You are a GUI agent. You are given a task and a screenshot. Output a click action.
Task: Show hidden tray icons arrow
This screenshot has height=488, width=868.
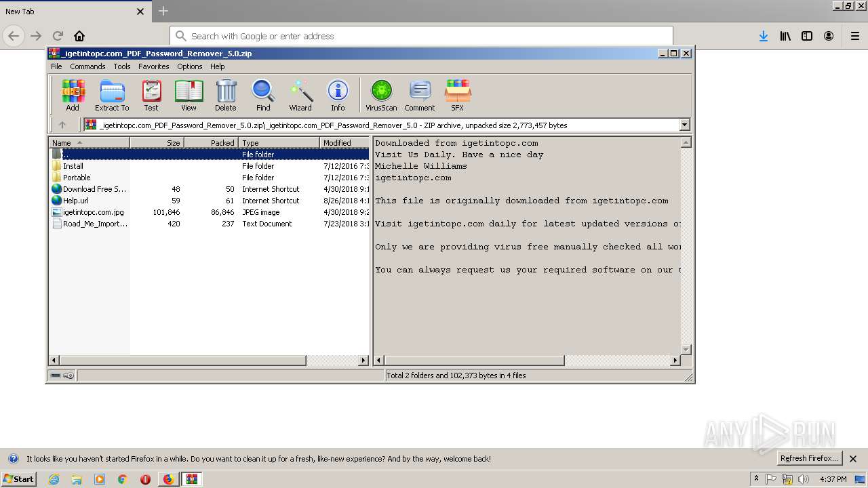pyautogui.click(x=756, y=479)
